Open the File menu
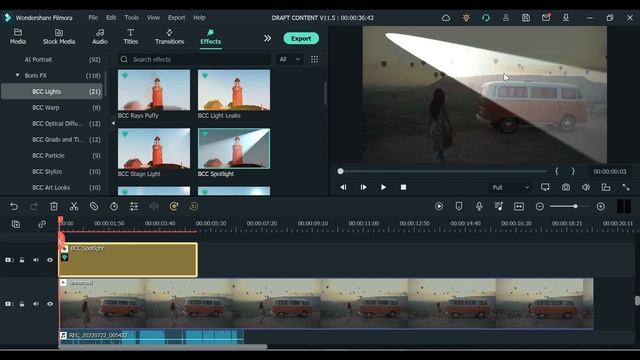 point(93,18)
